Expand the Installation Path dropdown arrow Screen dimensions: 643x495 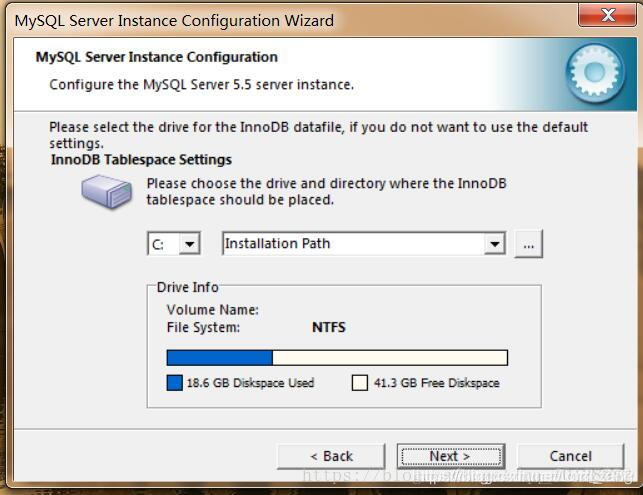click(x=495, y=244)
